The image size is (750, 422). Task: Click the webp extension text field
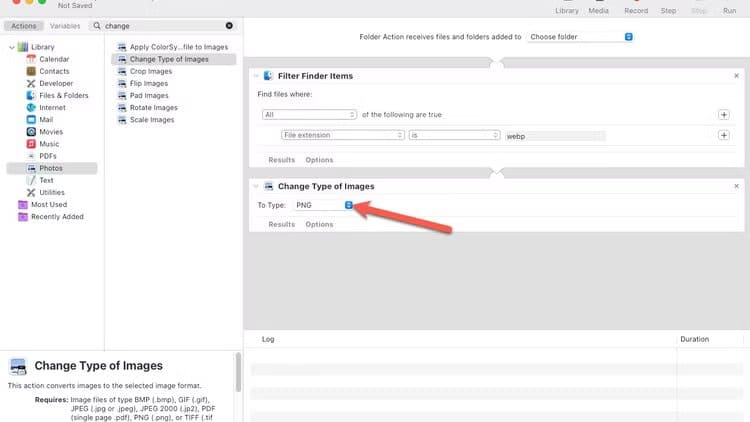pyautogui.click(x=555, y=136)
